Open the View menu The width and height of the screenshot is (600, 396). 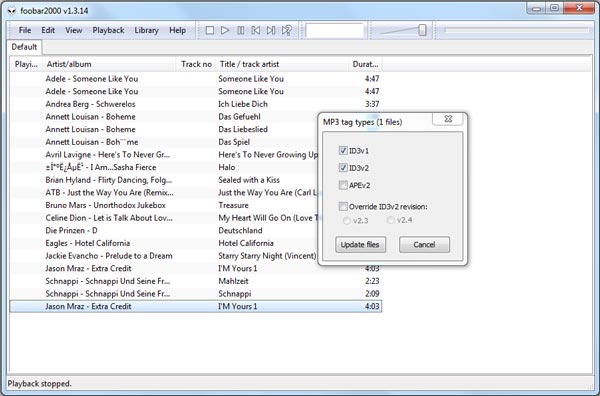(x=73, y=30)
